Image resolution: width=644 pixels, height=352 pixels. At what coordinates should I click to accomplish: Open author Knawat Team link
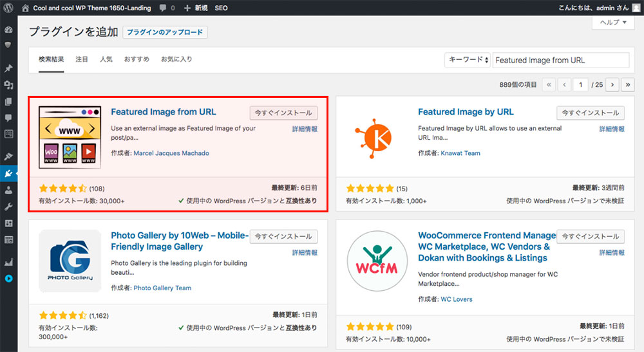tap(460, 153)
